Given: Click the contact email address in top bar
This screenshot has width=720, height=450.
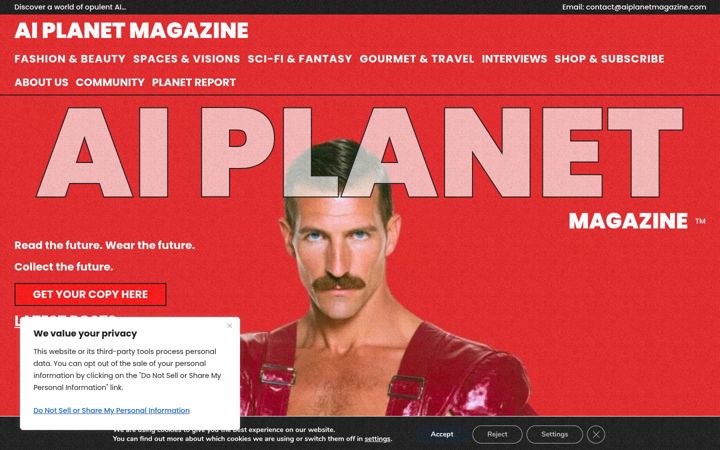Looking at the screenshot, I should 646,7.
